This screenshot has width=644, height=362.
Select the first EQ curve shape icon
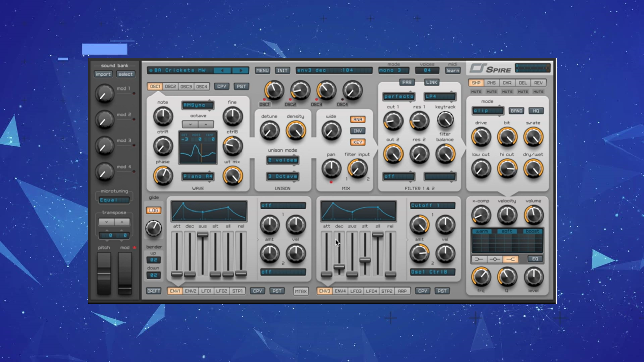point(479,259)
